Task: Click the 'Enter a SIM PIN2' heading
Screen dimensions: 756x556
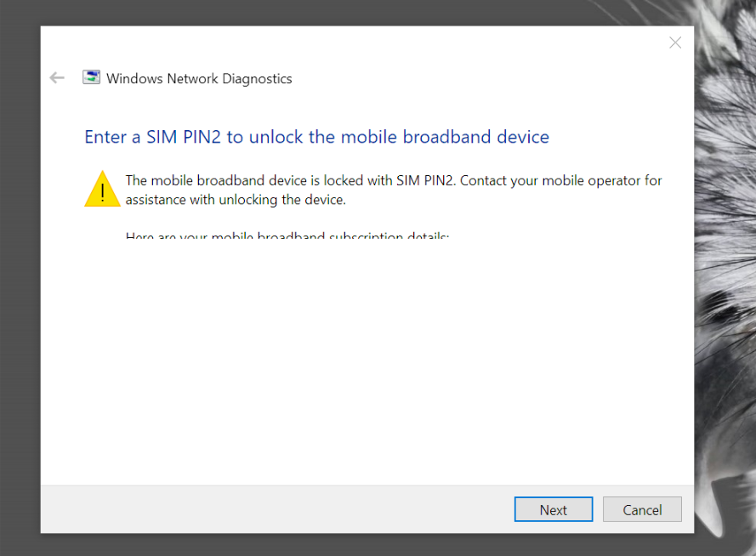Action: pyautogui.click(x=316, y=137)
